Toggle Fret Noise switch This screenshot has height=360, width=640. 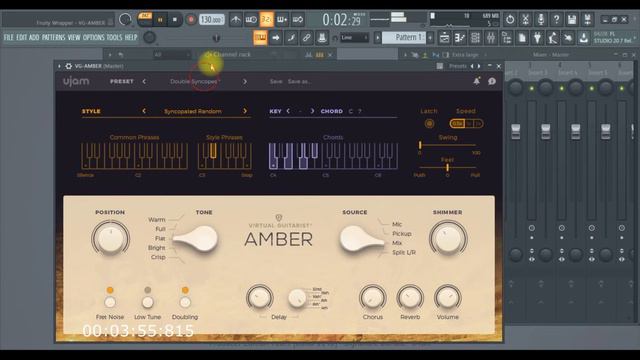tap(110, 302)
